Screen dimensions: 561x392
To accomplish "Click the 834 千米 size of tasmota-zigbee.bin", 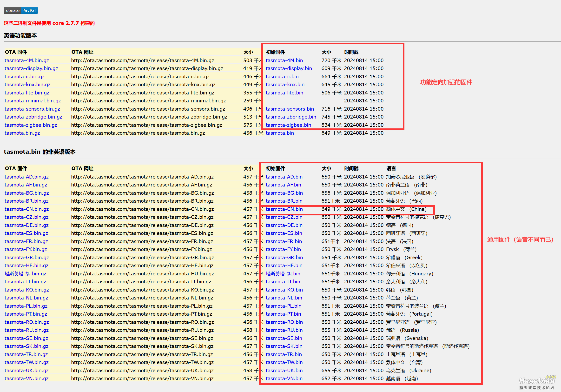I will 331,125.
